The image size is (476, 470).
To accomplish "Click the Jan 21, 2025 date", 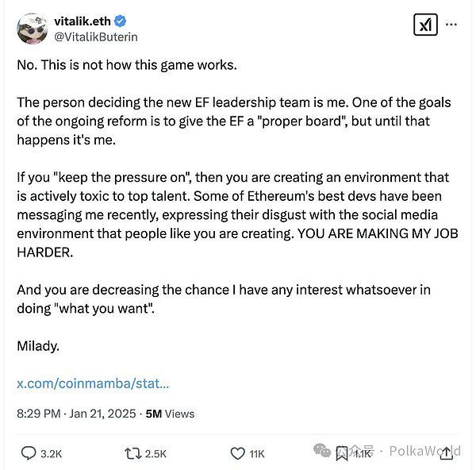I will pos(102,414).
